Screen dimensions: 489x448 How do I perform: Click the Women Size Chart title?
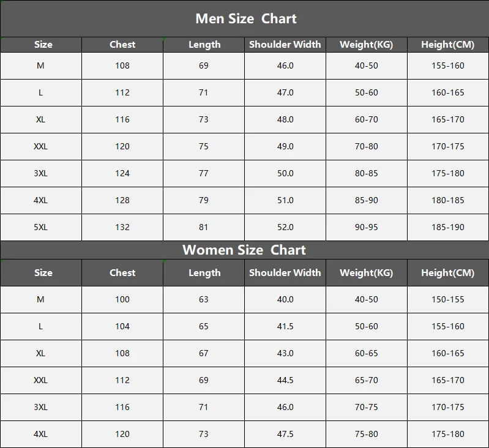(x=244, y=250)
